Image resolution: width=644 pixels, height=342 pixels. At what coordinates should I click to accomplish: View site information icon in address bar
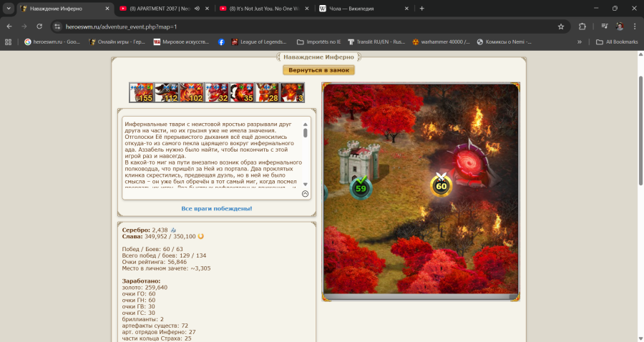[x=57, y=26]
